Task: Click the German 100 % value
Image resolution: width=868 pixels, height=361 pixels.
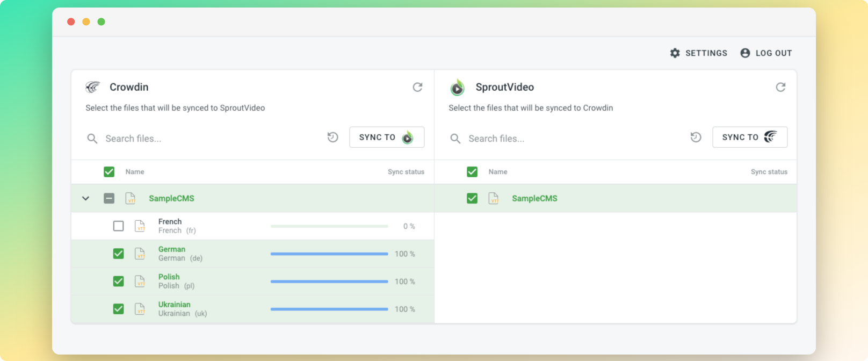Action: pos(405,254)
